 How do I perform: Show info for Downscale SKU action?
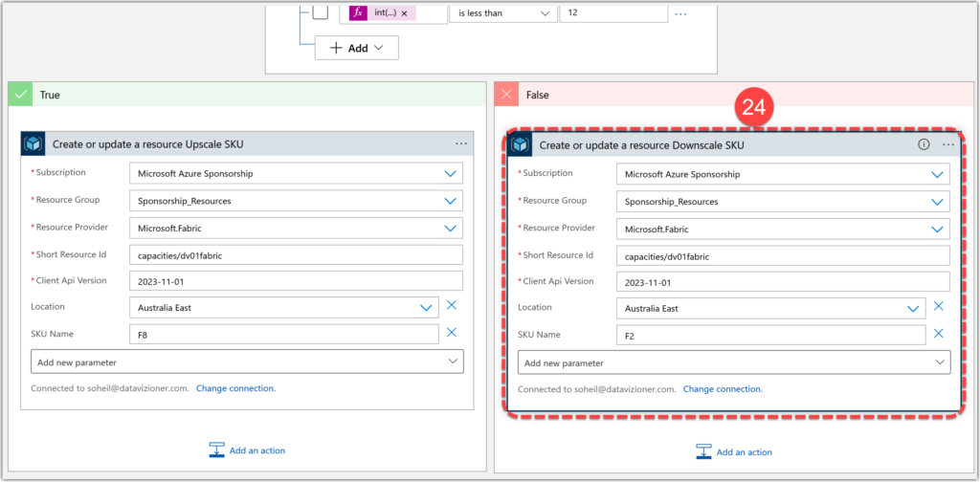[924, 144]
